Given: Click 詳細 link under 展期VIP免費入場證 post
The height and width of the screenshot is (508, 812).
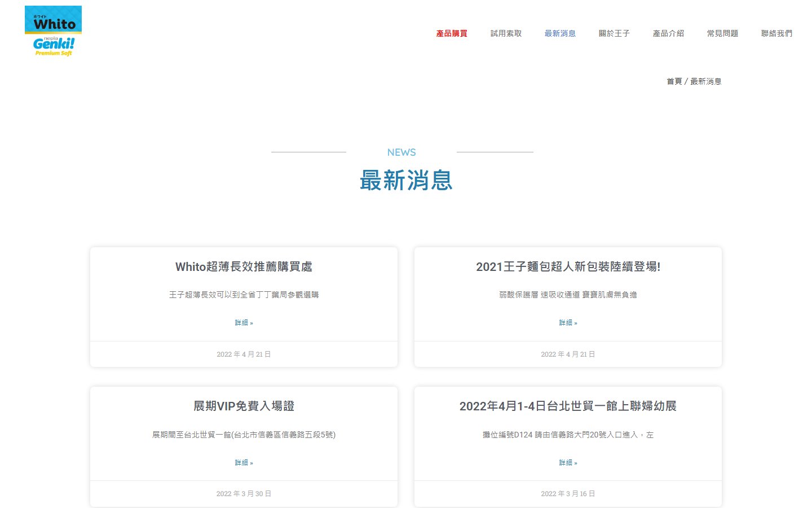Looking at the screenshot, I should pyautogui.click(x=244, y=463).
